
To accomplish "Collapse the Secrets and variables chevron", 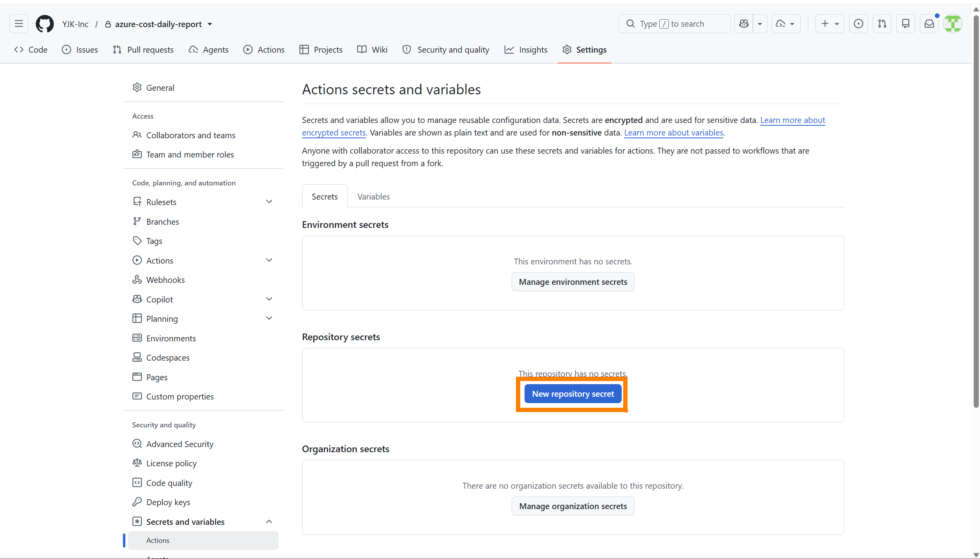I will 269,522.
